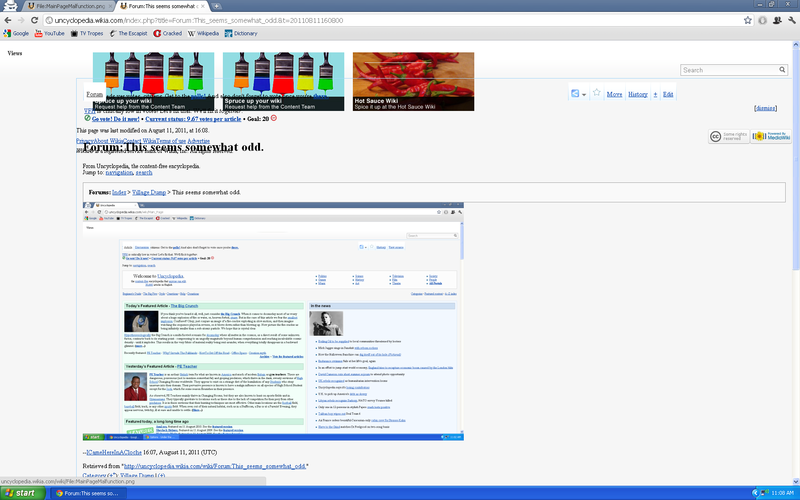Follow the Village Dump forum link
Image resolution: width=800 pixels, height=500 pixels.
click(149, 191)
